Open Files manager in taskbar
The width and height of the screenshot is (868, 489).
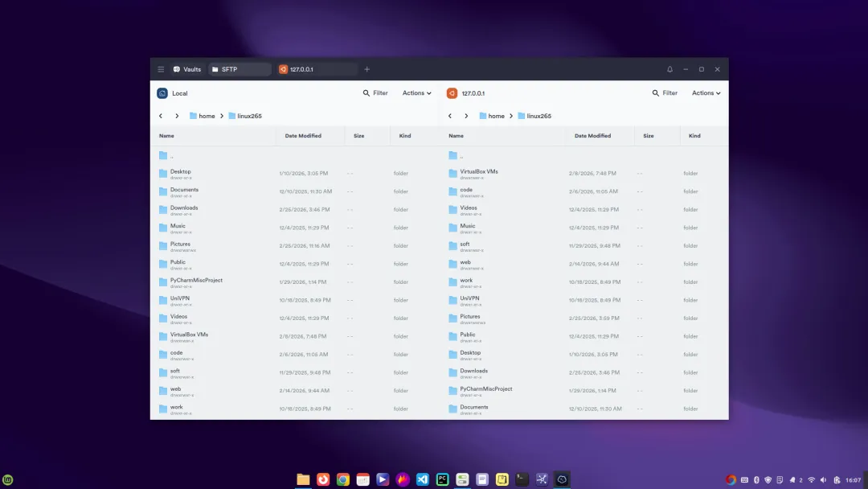[x=303, y=479]
